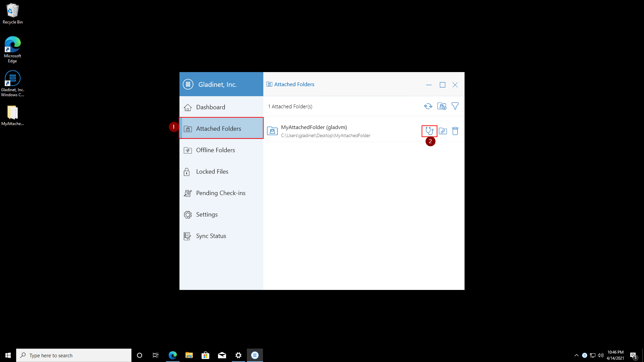Show Pending Check-ins
Image resolution: width=644 pixels, height=362 pixels.
click(x=221, y=193)
